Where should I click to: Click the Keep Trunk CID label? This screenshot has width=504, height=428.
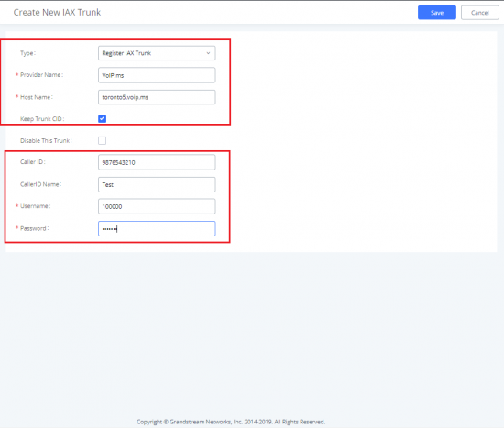click(42, 119)
